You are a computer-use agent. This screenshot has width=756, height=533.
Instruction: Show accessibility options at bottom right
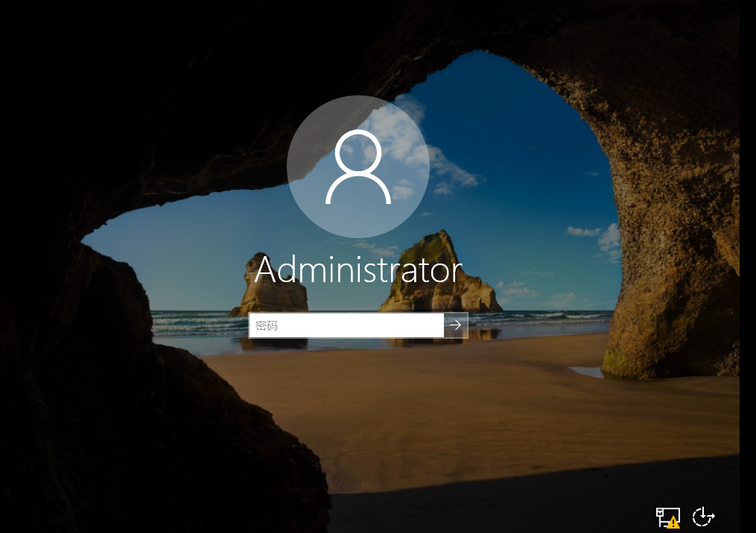[703, 517]
